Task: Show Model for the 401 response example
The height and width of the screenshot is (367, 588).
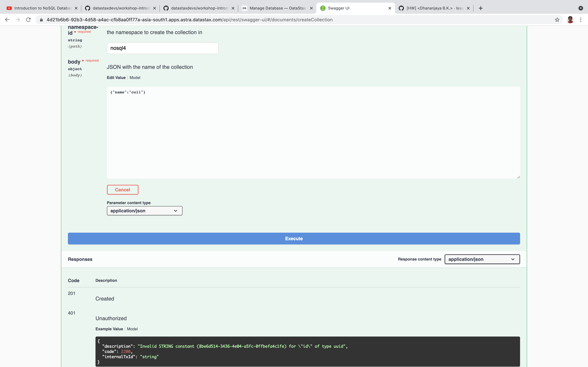Action: pos(132,329)
